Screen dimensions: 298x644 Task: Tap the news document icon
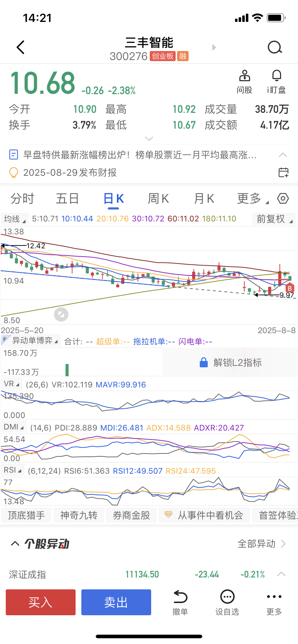point(13,155)
